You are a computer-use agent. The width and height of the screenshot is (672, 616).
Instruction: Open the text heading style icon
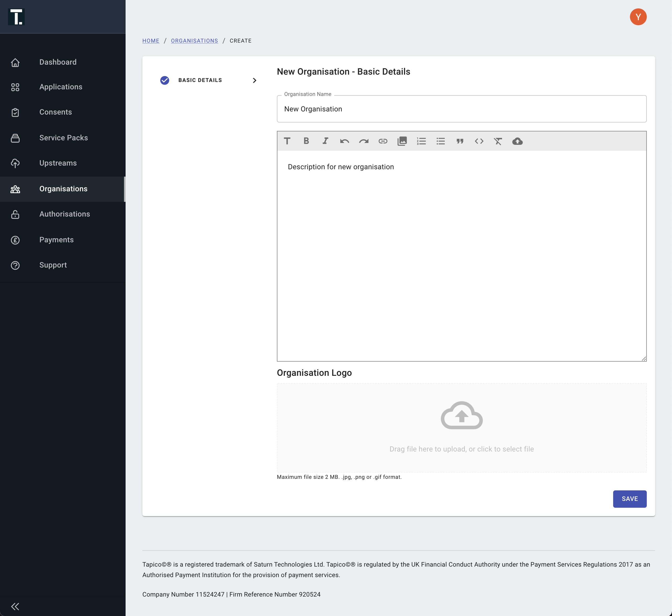click(287, 141)
